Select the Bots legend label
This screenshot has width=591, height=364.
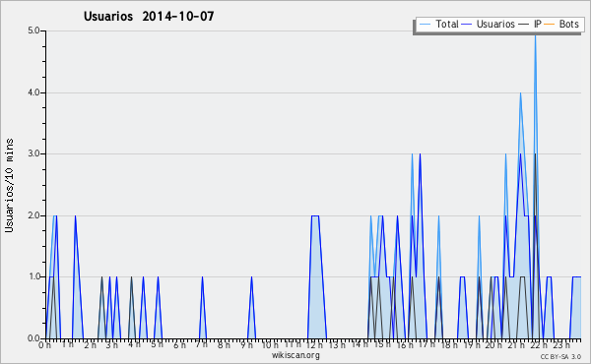[x=568, y=24]
